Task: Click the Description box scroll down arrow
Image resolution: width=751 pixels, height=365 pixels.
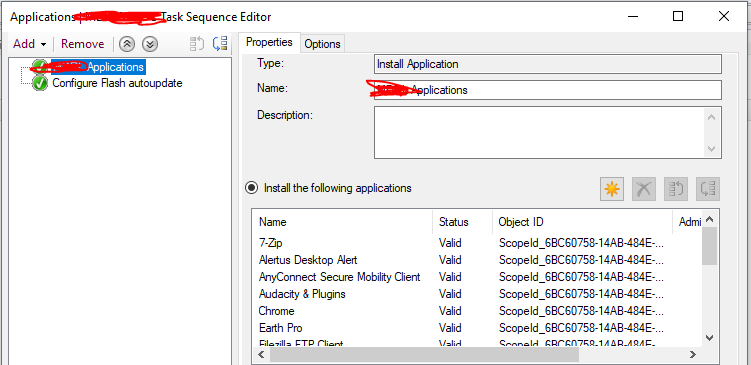Action: (x=712, y=149)
